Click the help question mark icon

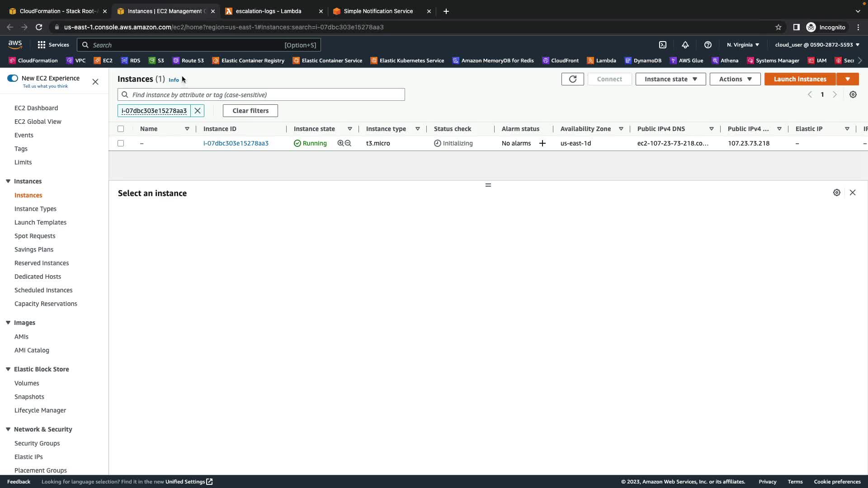[708, 45]
